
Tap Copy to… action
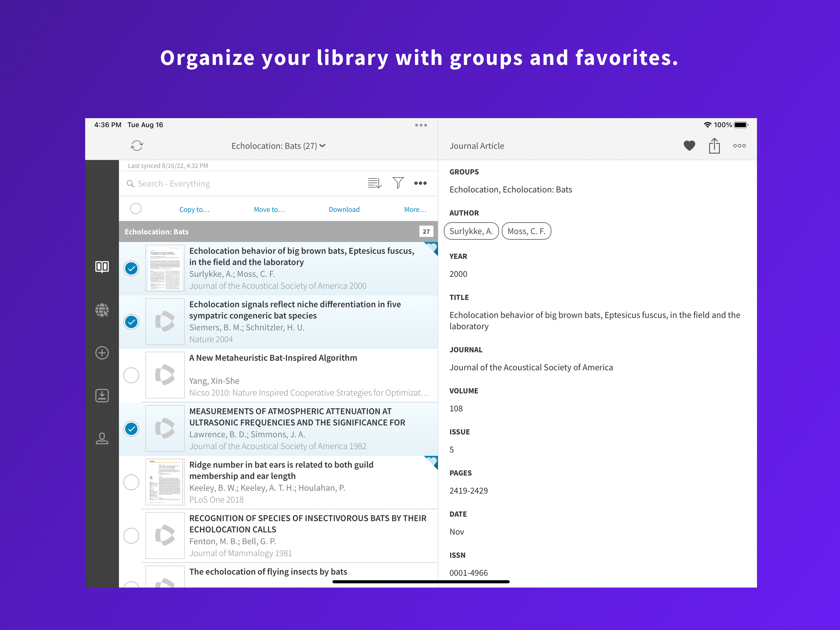(194, 209)
